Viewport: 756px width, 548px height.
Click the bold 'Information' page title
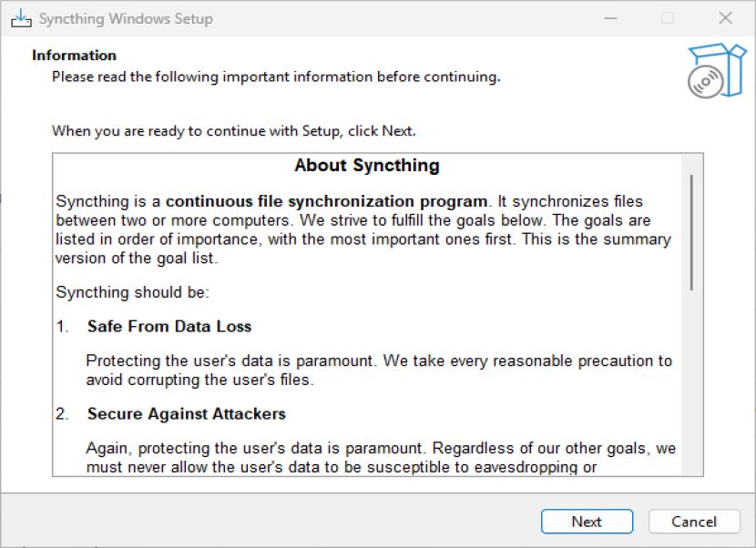tap(75, 56)
